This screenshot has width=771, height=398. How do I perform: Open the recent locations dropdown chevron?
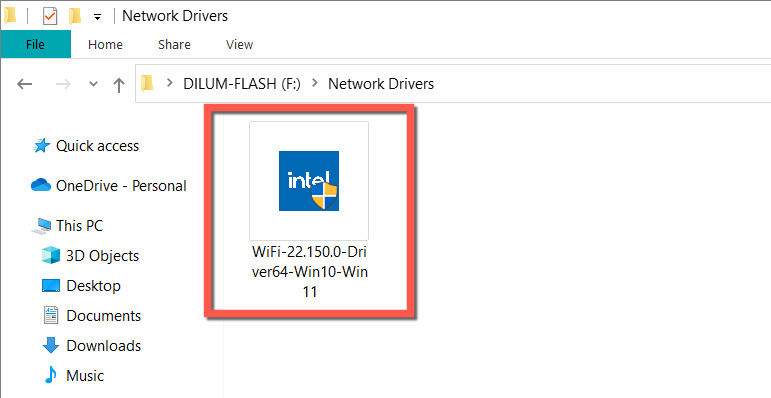pos(93,84)
